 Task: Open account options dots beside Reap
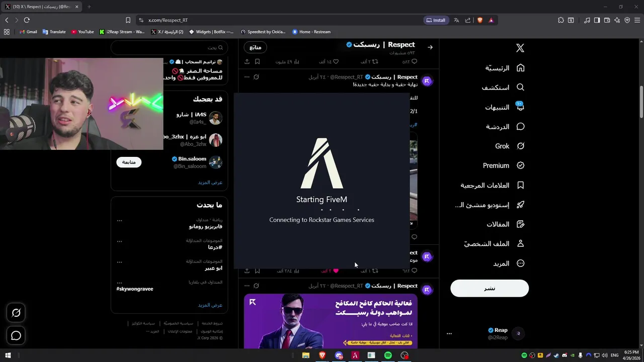pos(449,333)
